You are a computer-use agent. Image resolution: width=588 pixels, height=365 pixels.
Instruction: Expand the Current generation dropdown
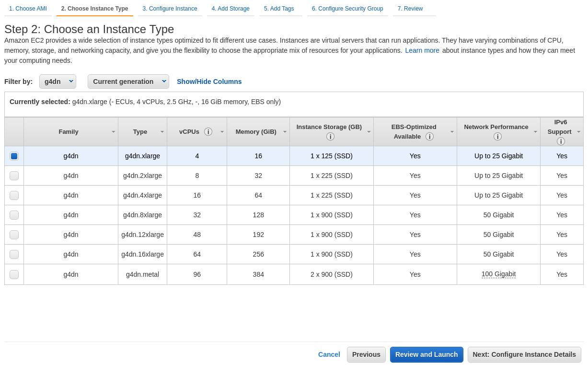coord(128,82)
